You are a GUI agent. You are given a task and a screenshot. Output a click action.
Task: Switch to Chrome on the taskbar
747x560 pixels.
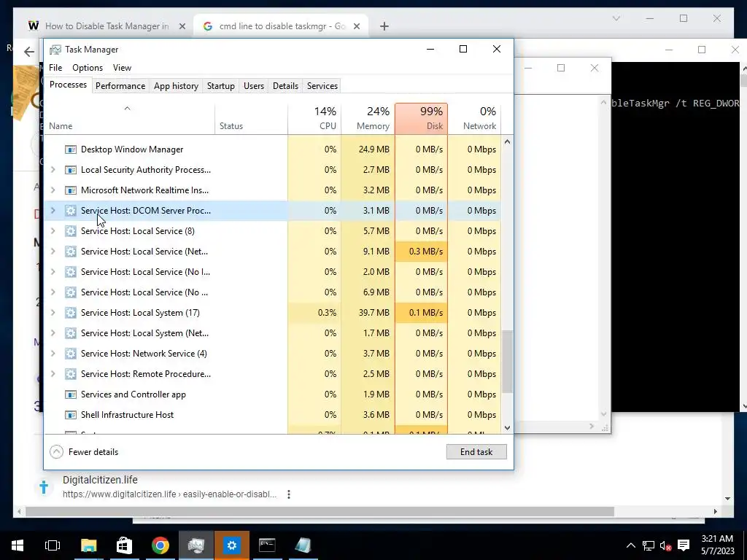pyautogui.click(x=160, y=545)
